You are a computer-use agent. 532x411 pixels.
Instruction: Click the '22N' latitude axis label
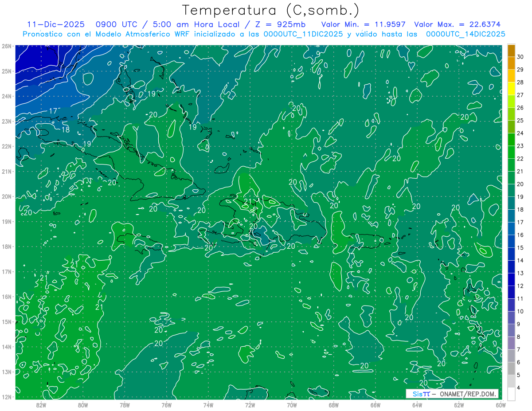click(x=6, y=146)
